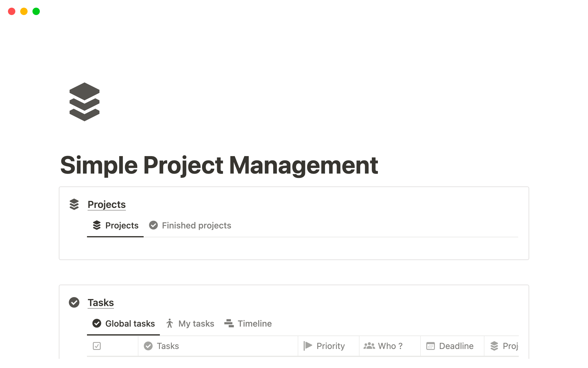Click the checkbox column header icon
The height and width of the screenshot is (368, 588).
pyautogui.click(x=97, y=346)
